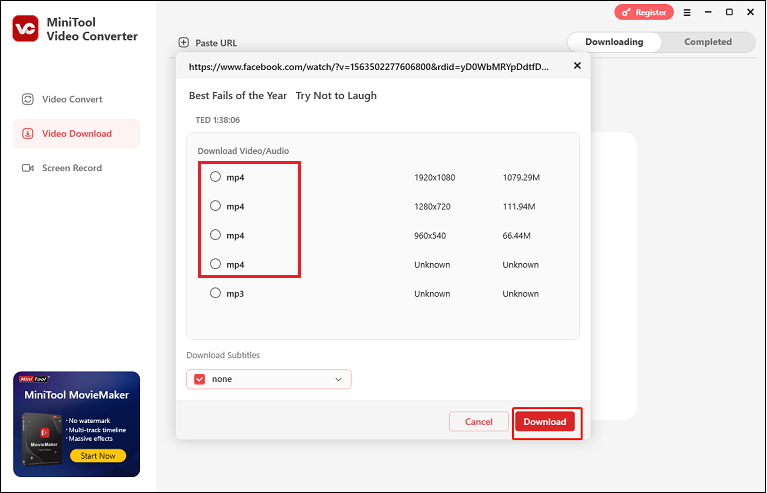
Task: Toggle the subtitles checkbox beside none
Action: coord(200,379)
